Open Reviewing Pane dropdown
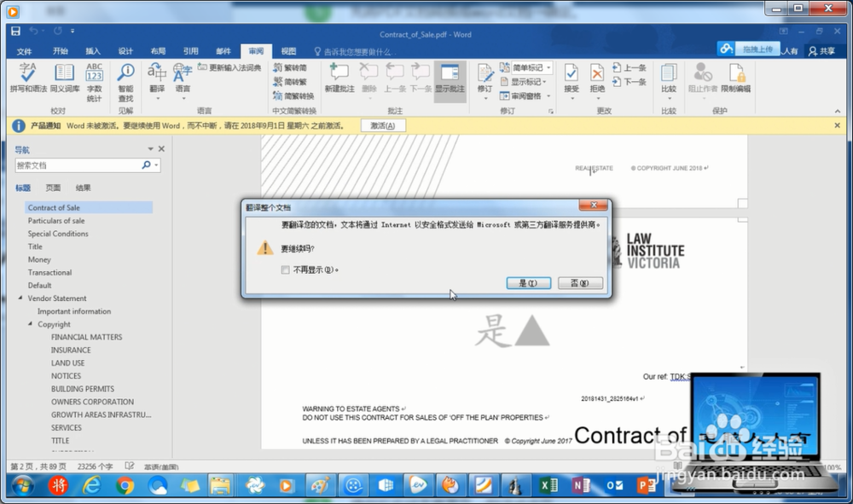The width and height of the screenshot is (853, 504). 525,96
